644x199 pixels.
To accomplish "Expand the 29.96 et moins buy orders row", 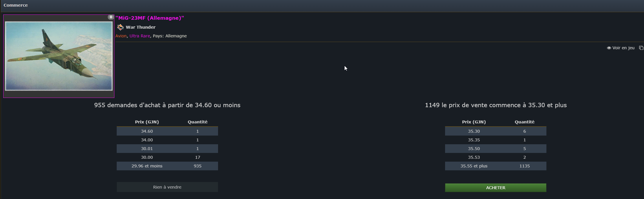I will coord(167,166).
